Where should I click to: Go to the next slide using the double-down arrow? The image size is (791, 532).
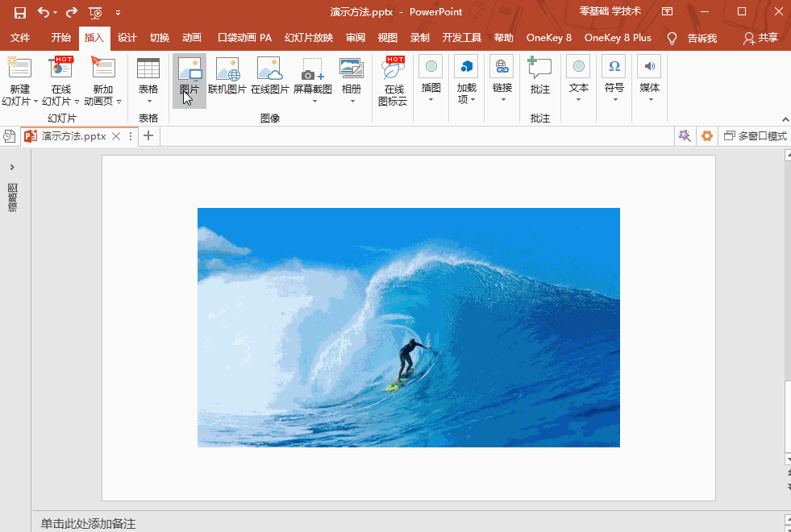click(x=788, y=486)
